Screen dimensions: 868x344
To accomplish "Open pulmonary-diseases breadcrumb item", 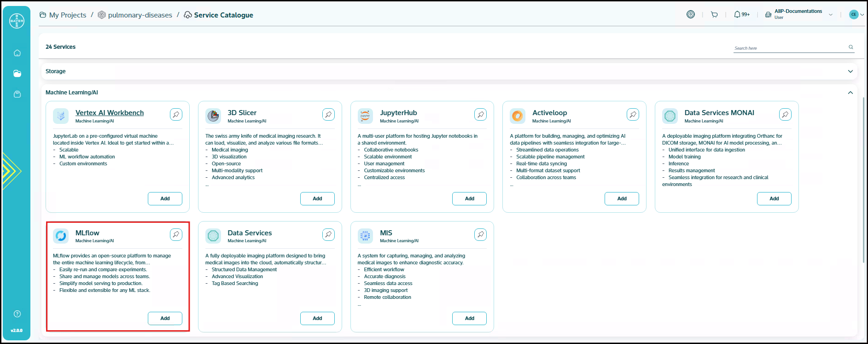I will tap(140, 15).
